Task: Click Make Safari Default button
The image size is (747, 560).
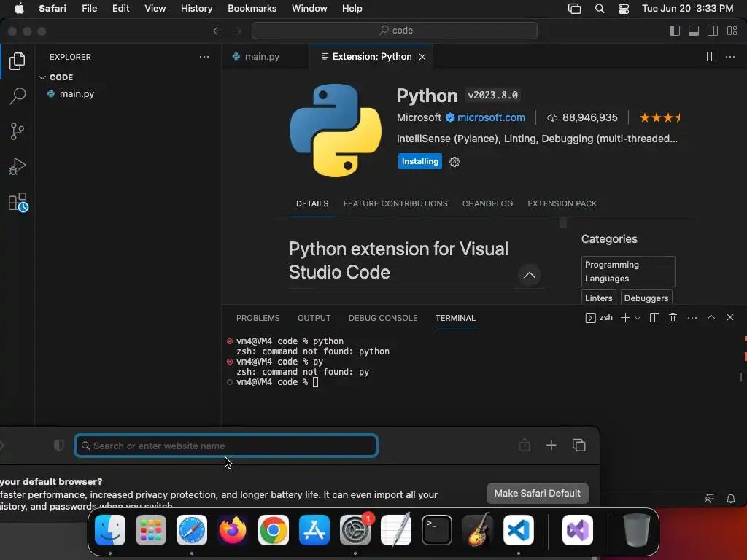Action: (x=538, y=494)
